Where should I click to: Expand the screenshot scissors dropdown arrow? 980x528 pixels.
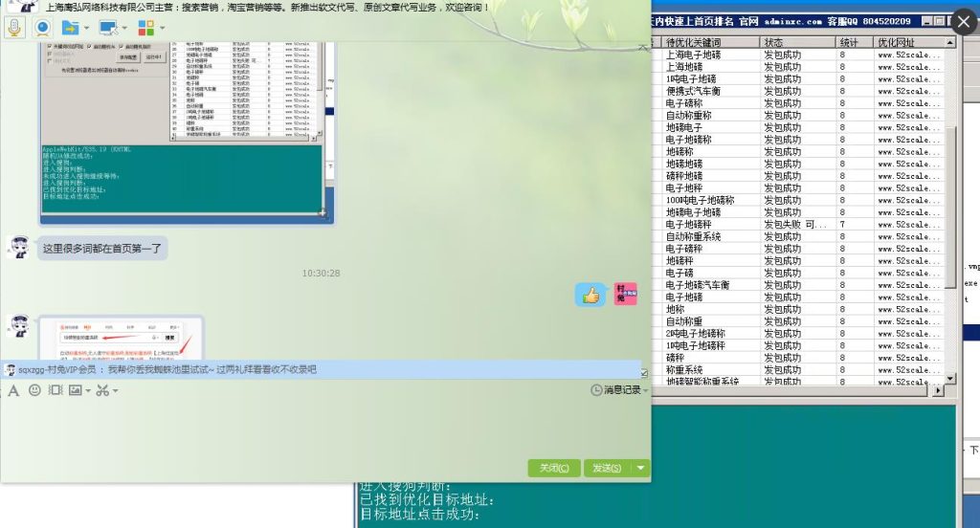(x=116, y=390)
